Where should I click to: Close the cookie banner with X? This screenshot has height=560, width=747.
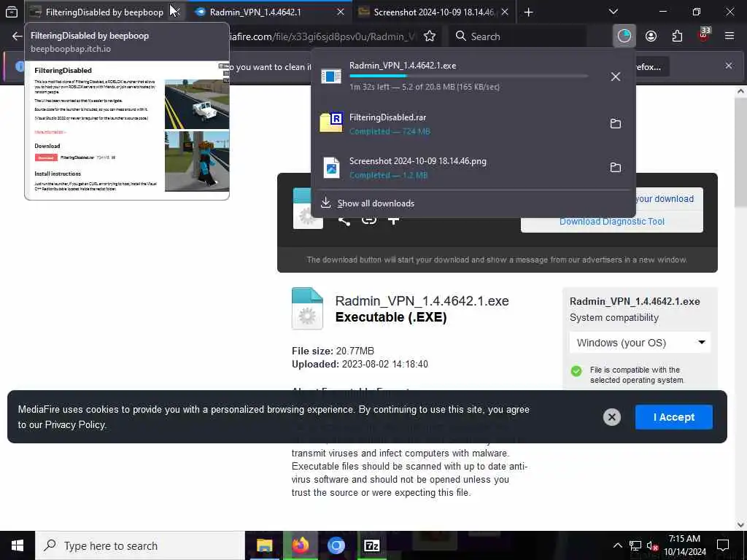click(x=612, y=417)
